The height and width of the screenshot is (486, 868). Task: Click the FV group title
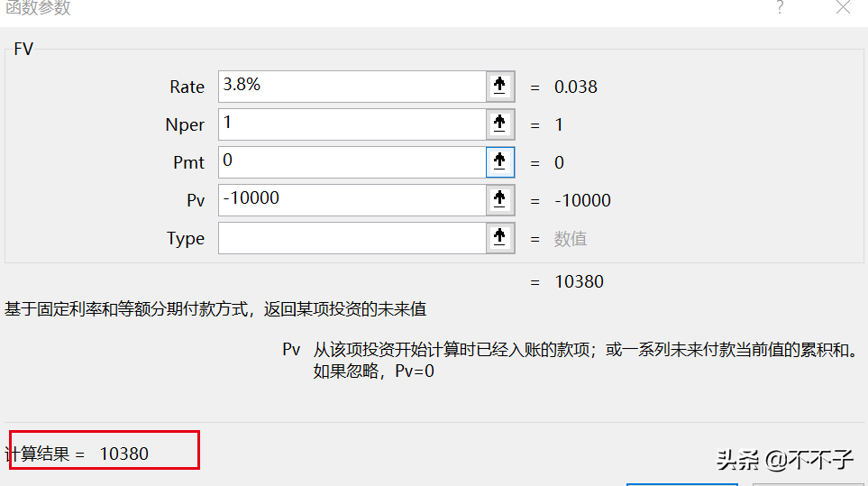coord(23,49)
